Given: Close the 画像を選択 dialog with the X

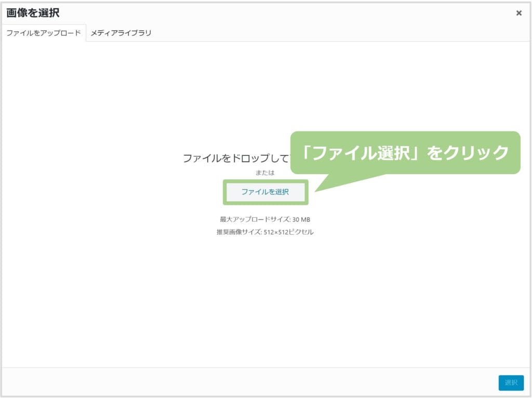Looking at the screenshot, I should click(518, 14).
